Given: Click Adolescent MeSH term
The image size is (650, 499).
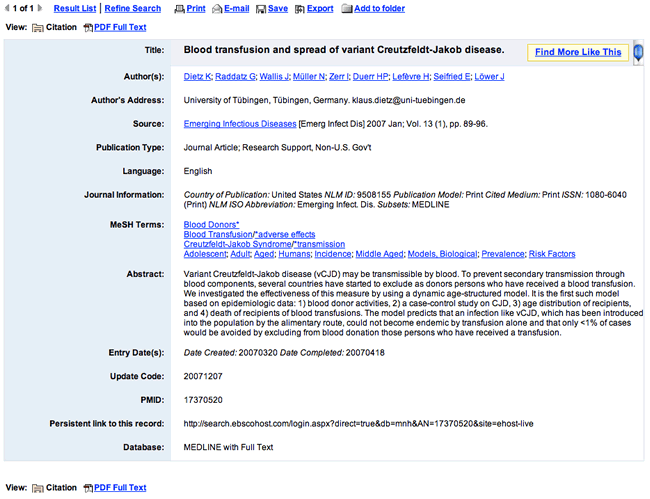Looking at the screenshot, I should 205,254.
